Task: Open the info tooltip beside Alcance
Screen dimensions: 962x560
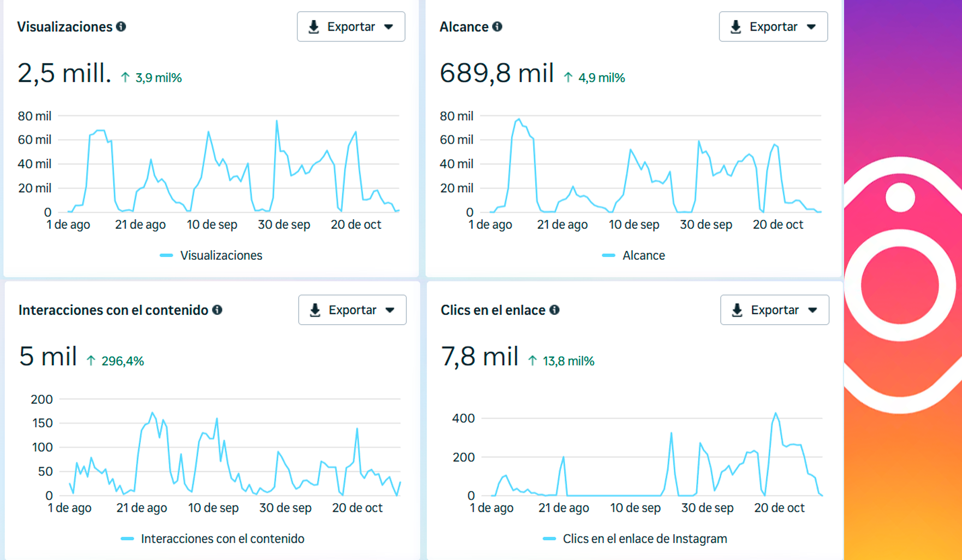Action: click(x=497, y=27)
